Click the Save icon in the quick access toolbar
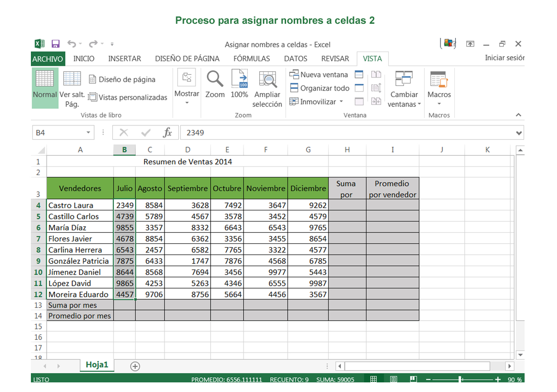The height and width of the screenshot is (392, 557). pyautogui.click(x=55, y=43)
